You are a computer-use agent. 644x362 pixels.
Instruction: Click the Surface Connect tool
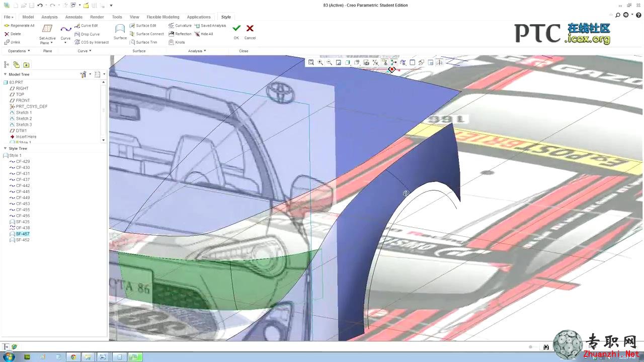[147, 34]
